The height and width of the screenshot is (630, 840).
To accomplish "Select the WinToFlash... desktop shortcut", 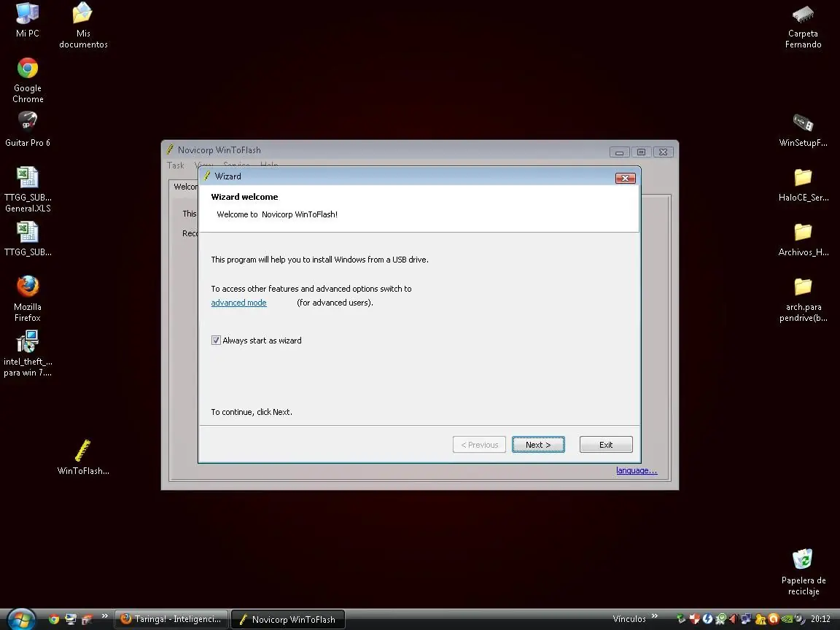I will click(83, 457).
